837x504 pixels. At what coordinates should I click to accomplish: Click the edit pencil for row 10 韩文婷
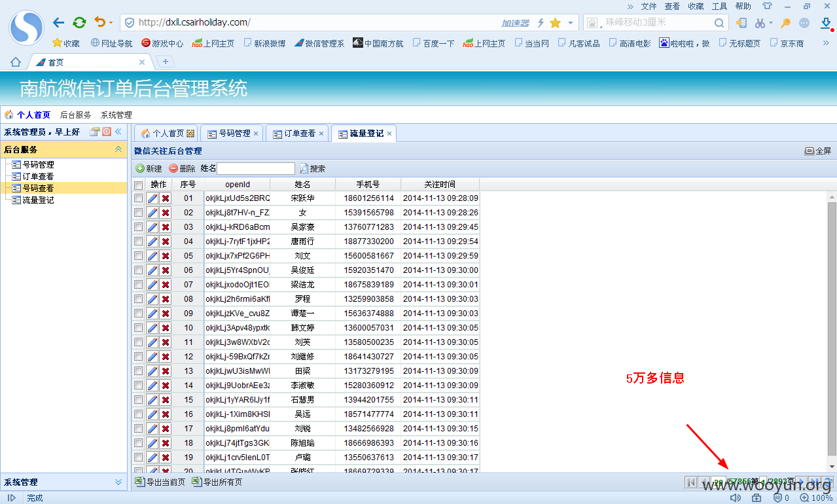152,327
